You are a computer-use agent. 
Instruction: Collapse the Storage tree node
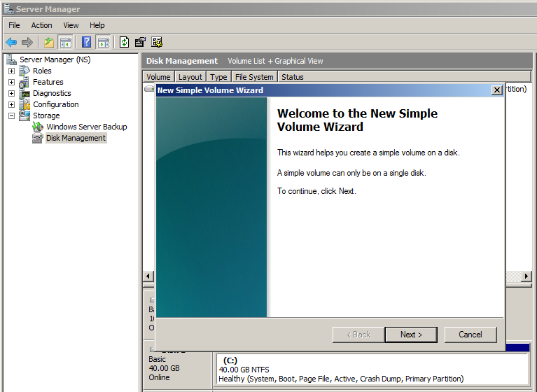coord(12,115)
